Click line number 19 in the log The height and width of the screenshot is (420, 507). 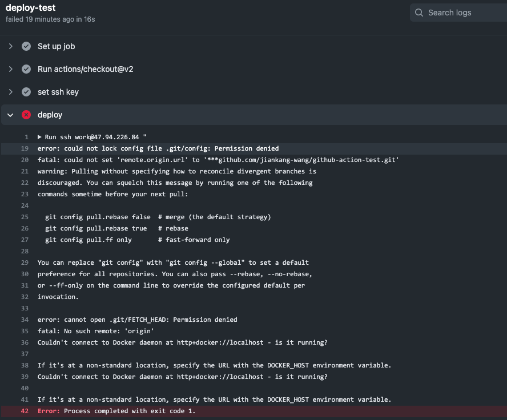pos(25,148)
